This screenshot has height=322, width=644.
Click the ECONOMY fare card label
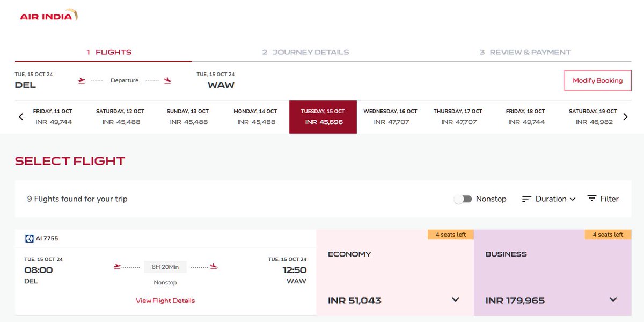coord(349,254)
